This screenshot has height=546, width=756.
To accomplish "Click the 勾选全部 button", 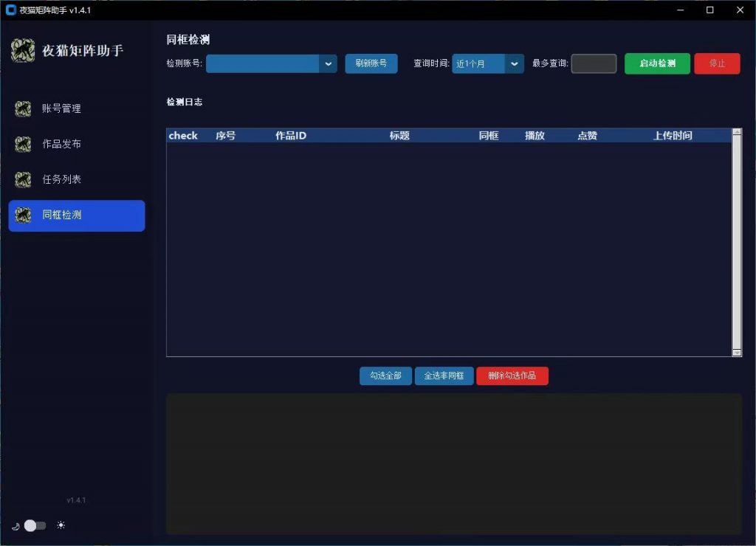I will (x=385, y=376).
